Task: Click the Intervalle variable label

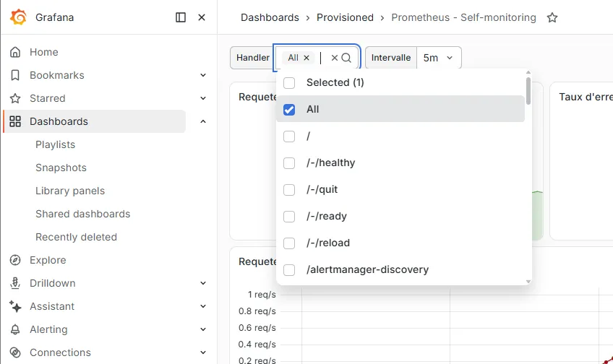Action: (x=391, y=58)
